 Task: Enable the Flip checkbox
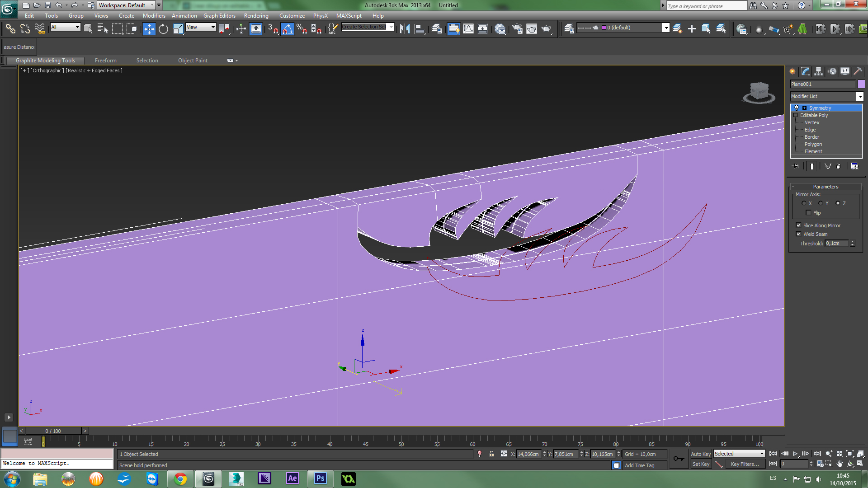click(809, 213)
